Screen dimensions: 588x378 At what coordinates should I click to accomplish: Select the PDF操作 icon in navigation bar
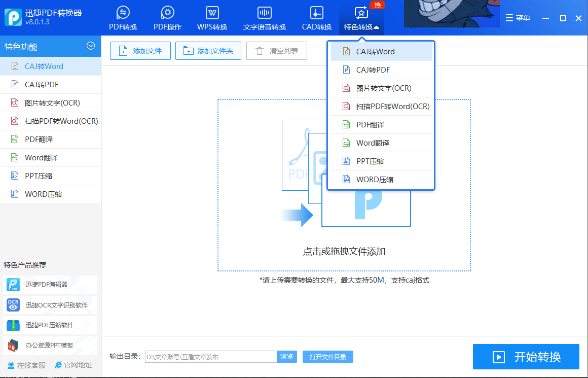tap(167, 18)
